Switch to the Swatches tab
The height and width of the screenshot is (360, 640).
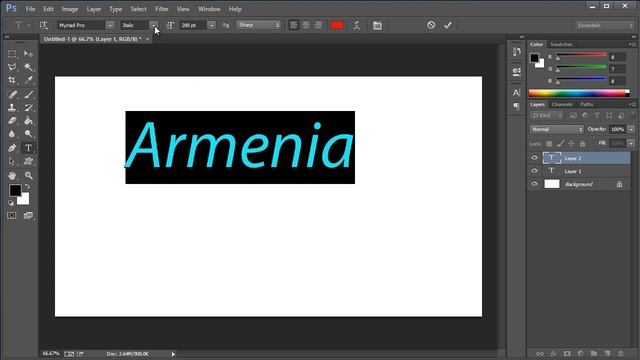point(561,44)
